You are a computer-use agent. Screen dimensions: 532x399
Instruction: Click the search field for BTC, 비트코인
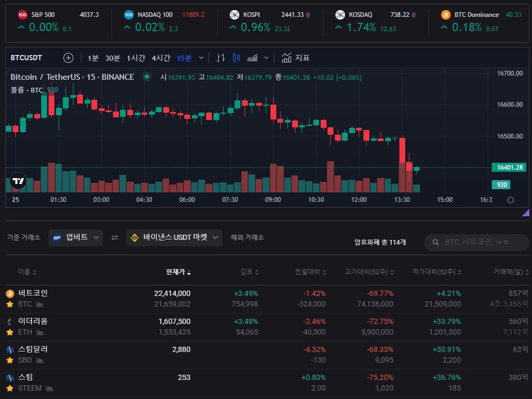pyautogui.click(x=477, y=242)
